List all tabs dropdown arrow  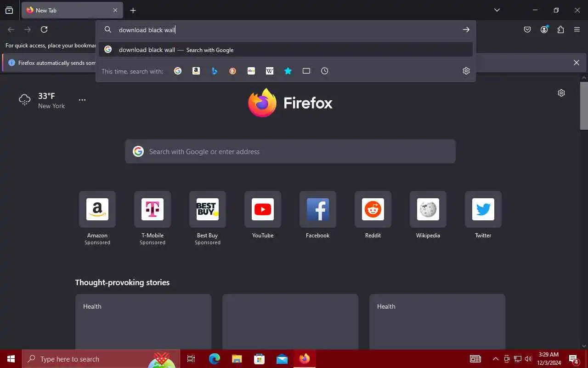coord(497,10)
